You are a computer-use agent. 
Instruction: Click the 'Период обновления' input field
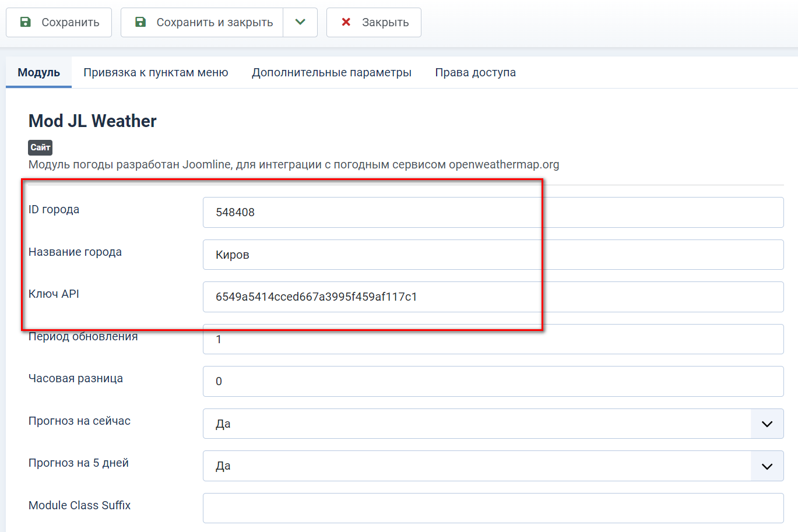[493, 340]
